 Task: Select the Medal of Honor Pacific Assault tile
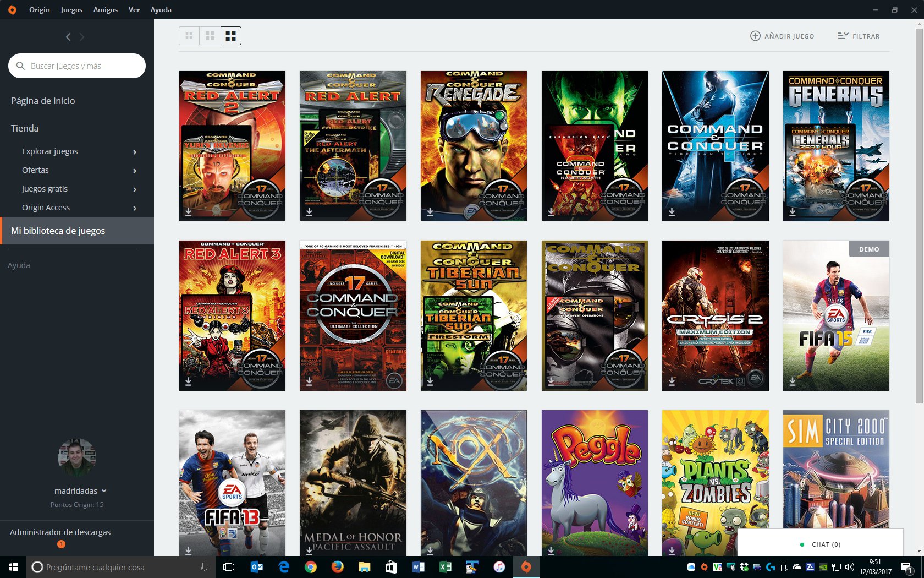[353, 483]
